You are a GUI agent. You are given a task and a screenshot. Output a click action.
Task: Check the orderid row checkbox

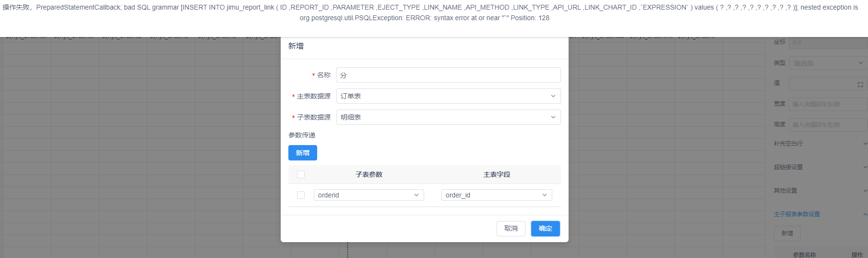pyautogui.click(x=301, y=195)
